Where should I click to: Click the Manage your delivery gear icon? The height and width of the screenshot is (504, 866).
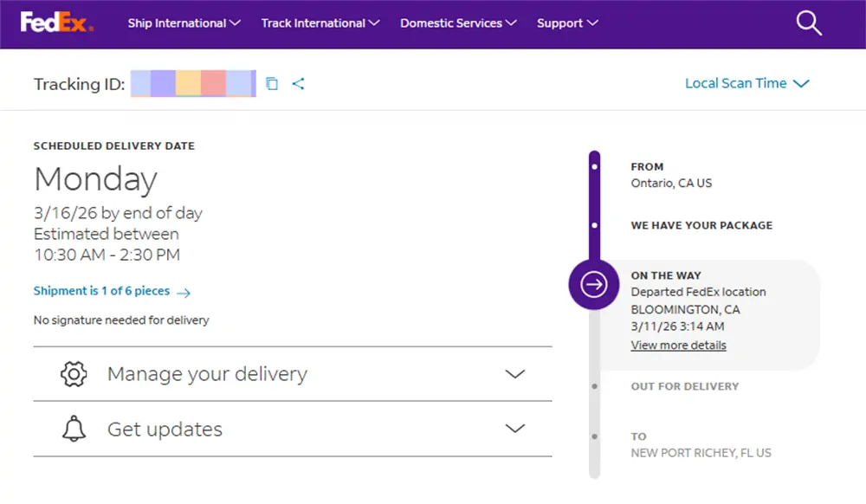point(74,374)
